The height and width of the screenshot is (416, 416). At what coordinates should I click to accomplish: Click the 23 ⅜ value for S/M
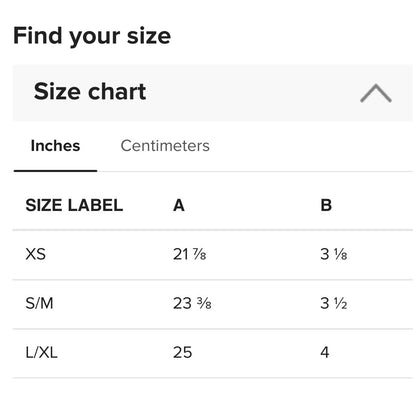(x=192, y=303)
